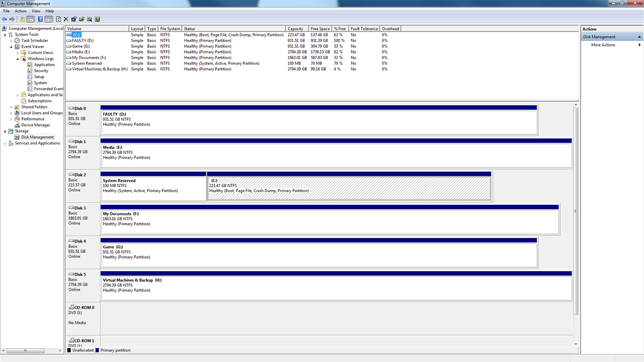The image size is (644, 362).
Task: Click the green Refresh toolbar icon
Action: tap(58, 19)
